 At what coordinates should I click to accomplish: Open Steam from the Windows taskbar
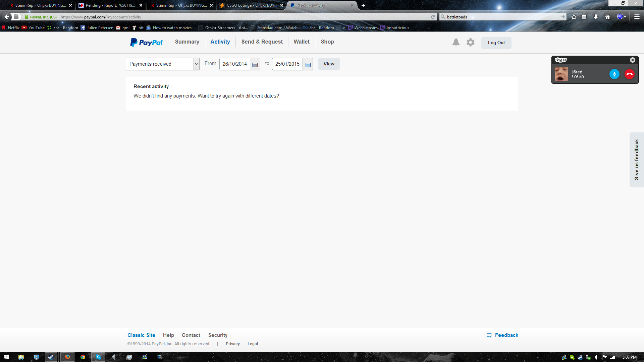pyautogui.click(x=51, y=357)
